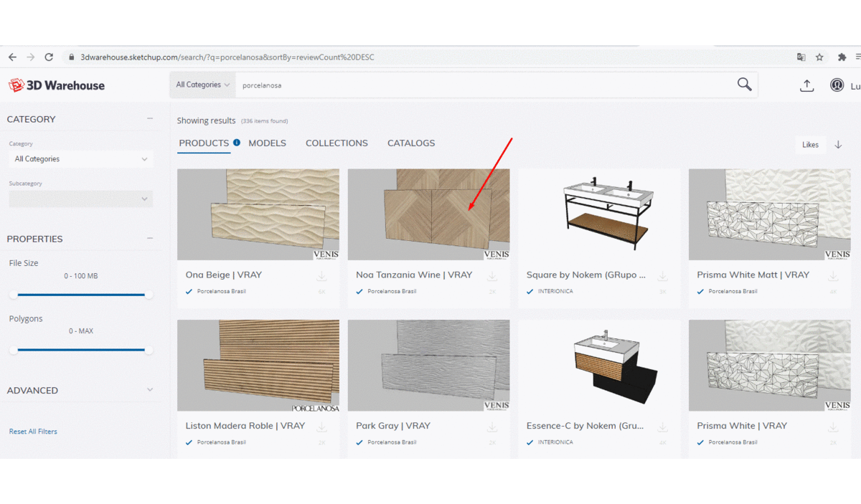Click Polygons slider left handle
This screenshot has height=504, width=861.
[x=14, y=350]
